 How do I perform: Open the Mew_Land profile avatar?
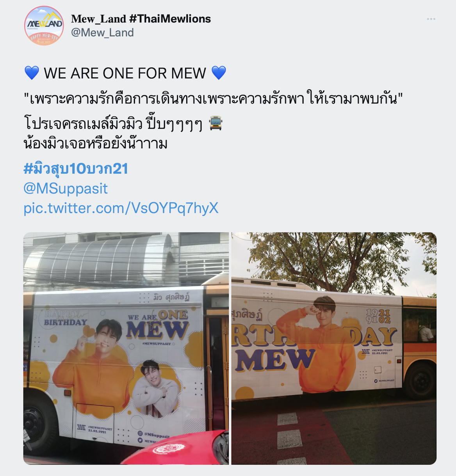coord(44,25)
